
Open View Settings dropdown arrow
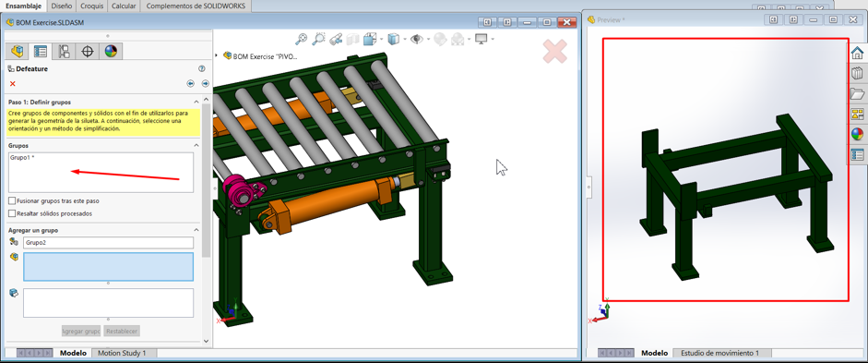tap(493, 40)
